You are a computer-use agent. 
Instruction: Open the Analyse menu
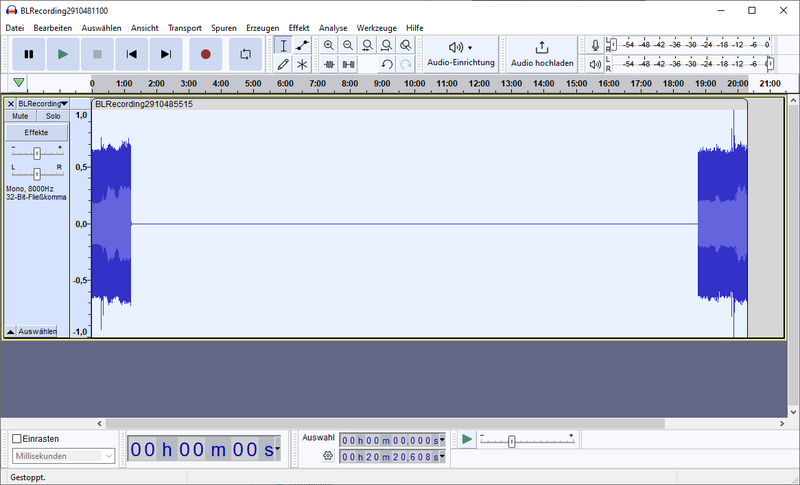pyautogui.click(x=333, y=28)
